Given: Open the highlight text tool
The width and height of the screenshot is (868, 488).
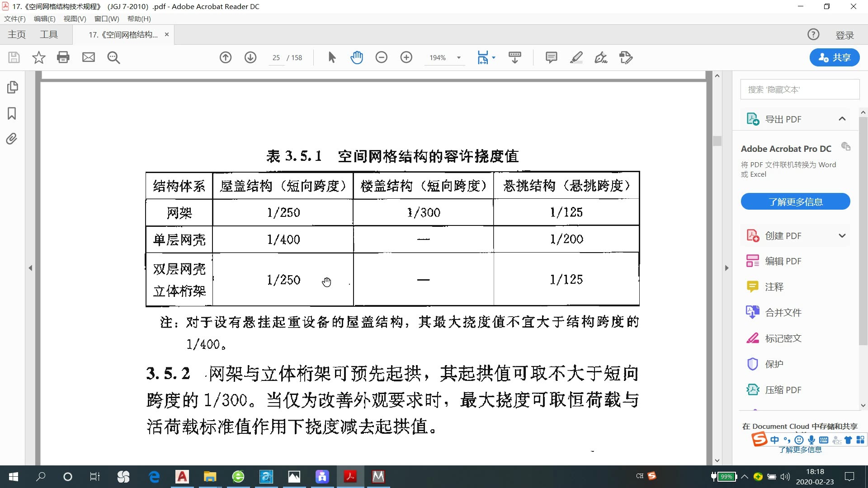Looking at the screenshot, I should tap(576, 57).
